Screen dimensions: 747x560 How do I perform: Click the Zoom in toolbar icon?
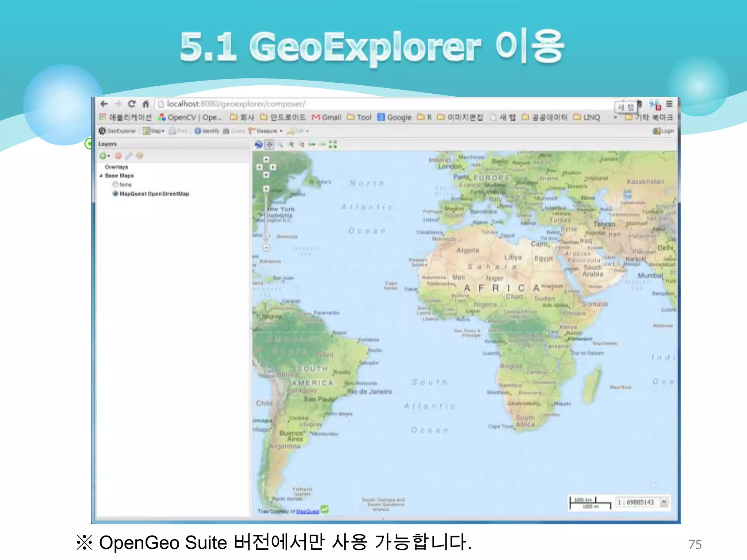[x=291, y=145]
